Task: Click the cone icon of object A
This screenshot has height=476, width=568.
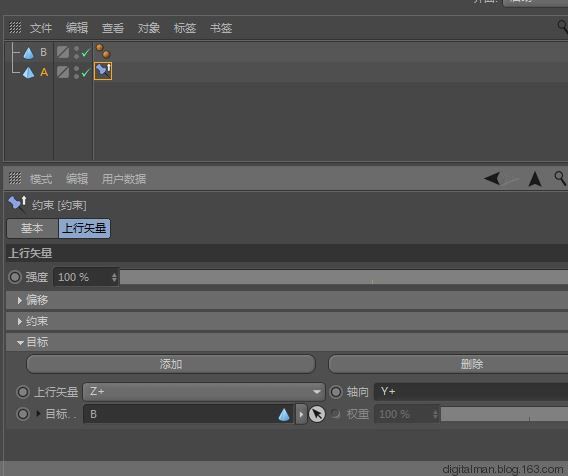Action: [29, 72]
